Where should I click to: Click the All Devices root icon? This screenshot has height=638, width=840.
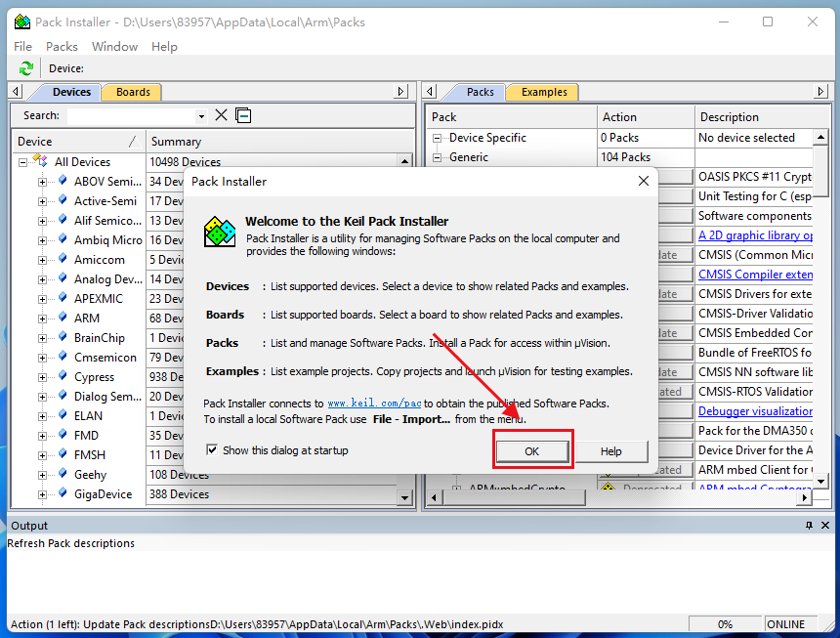tap(40, 160)
